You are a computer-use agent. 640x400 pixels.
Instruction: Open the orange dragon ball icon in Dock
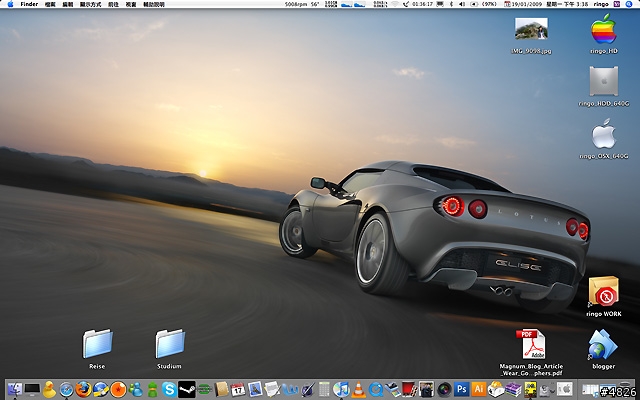[118, 389]
